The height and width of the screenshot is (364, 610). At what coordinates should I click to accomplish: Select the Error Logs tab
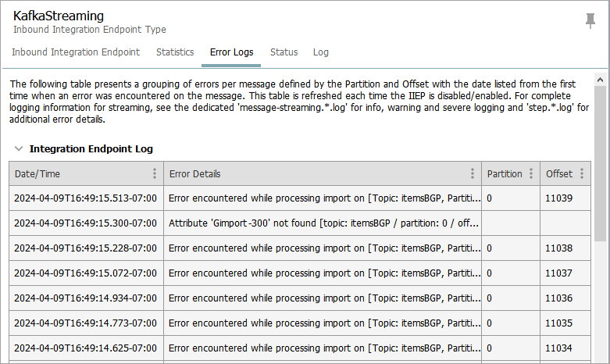tap(232, 52)
